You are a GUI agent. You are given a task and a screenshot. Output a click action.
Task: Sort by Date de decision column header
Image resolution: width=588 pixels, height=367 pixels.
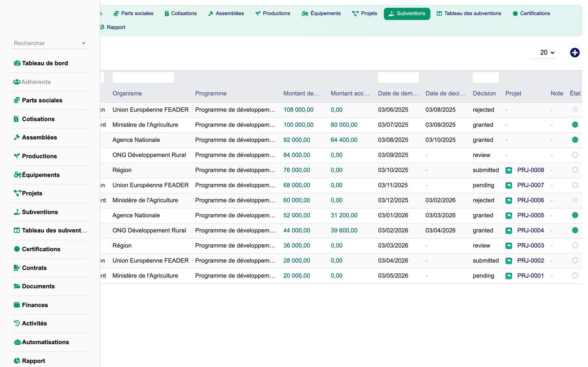[445, 93]
